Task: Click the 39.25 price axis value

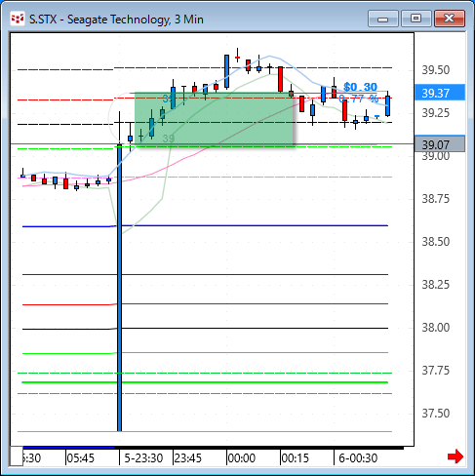Action: click(436, 113)
